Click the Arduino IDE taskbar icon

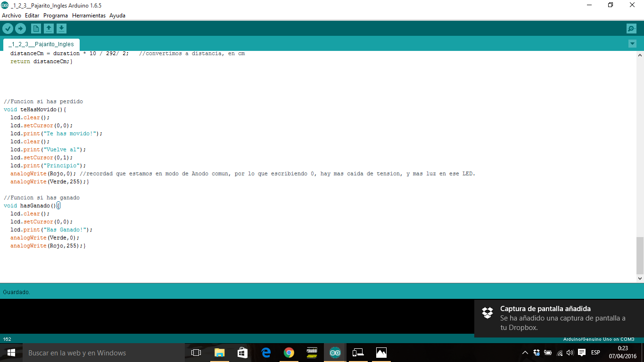click(335, 353)
